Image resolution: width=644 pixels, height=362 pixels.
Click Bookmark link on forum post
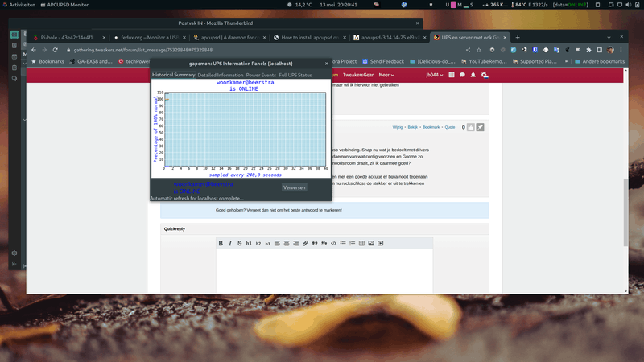tap(431, 127)
